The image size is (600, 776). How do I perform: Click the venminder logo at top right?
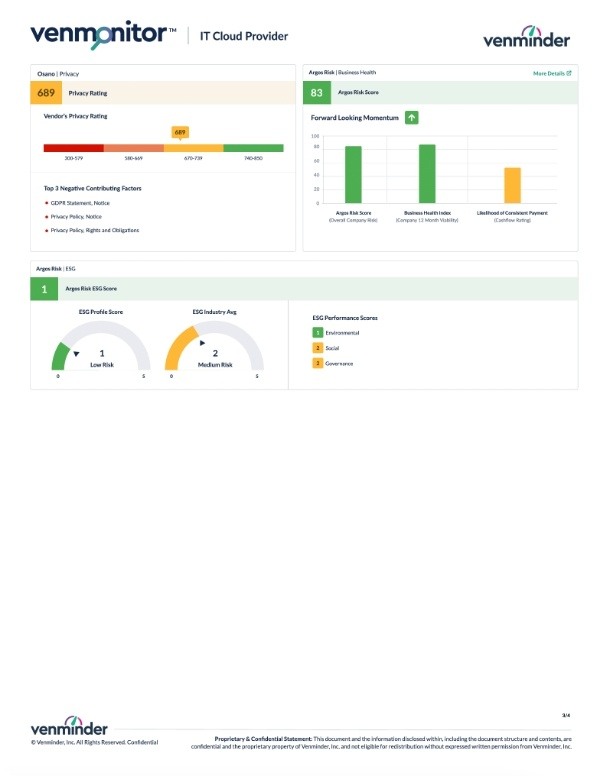(526, 38)
